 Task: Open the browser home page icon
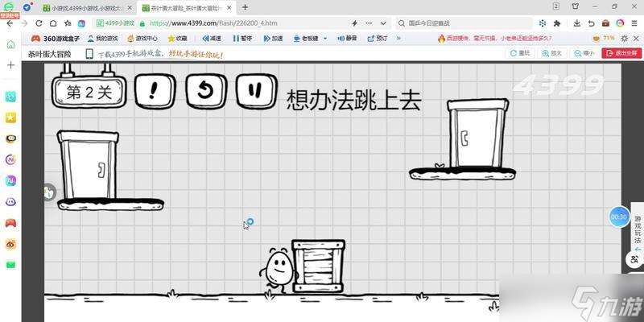tap(53, 23)
